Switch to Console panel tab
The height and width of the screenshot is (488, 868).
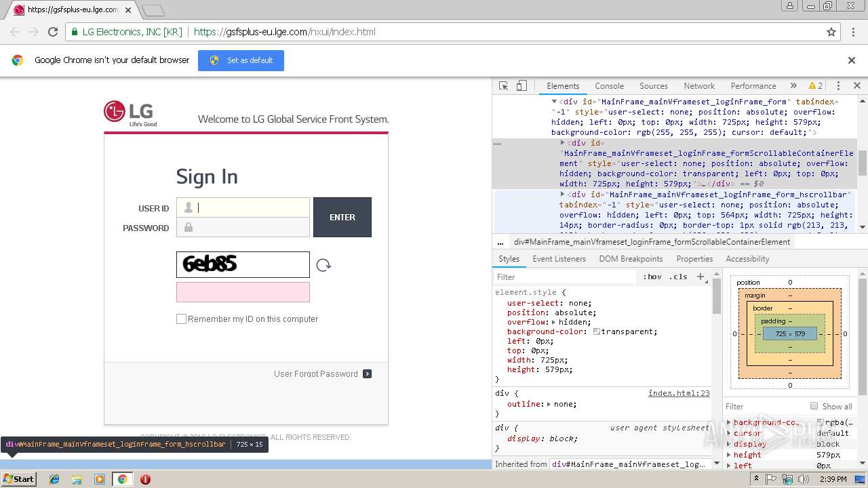click(609, 86)
